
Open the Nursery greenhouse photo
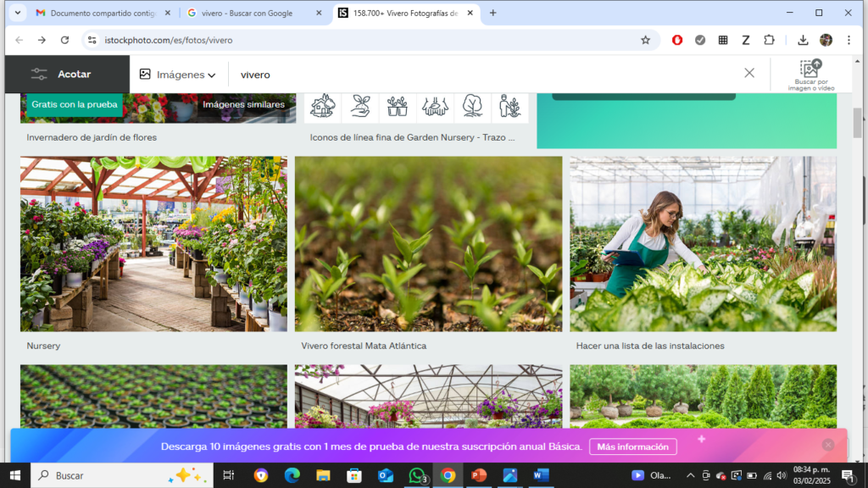click(x=153, y=244)
